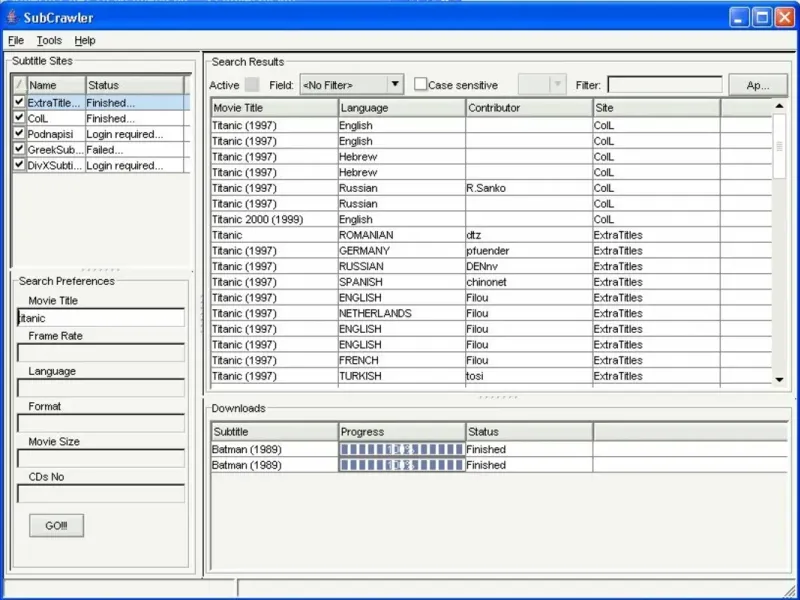This screenshot has width=800, height=600.
Task: Uncheck the GreekSub site checkbox
Action: 19,149
